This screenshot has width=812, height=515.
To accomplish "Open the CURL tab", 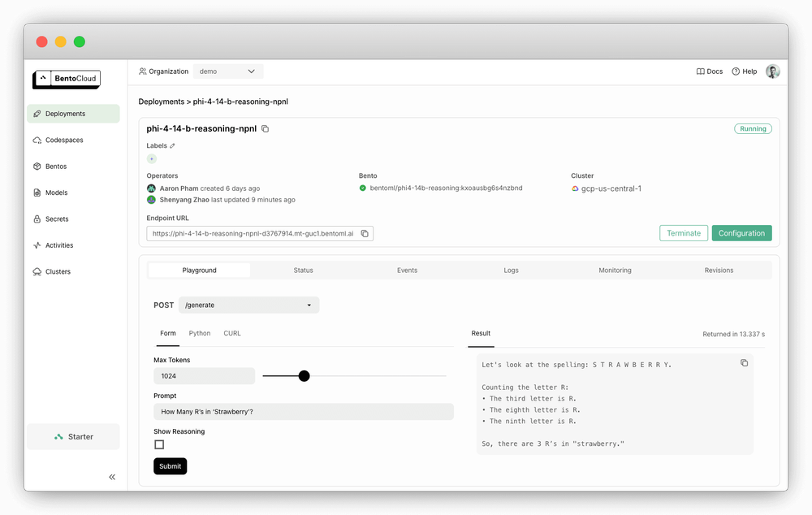I will click(231, 333).
